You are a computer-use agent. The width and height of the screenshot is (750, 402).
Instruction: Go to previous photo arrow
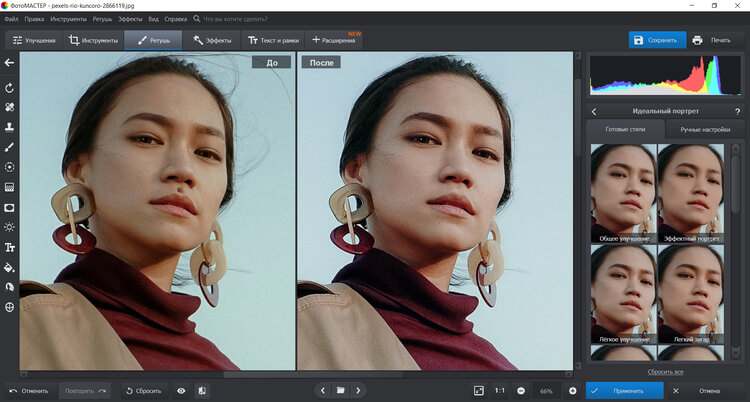[323, 391]
